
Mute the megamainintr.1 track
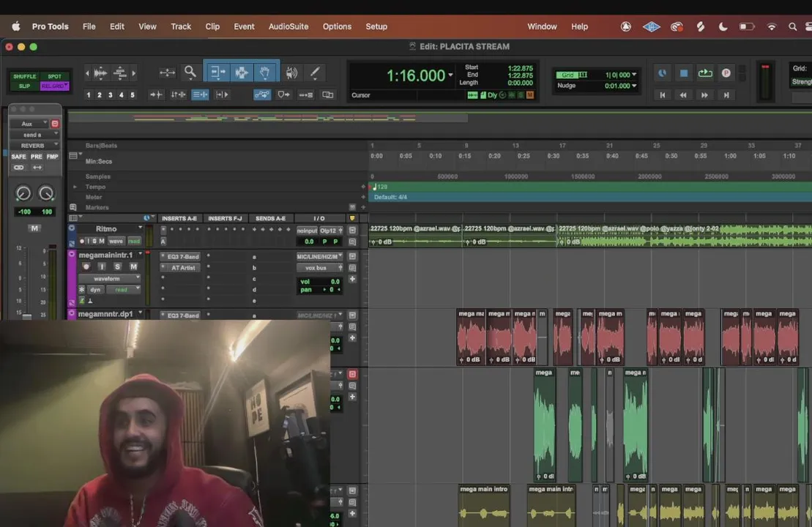(x=133, y=266)
